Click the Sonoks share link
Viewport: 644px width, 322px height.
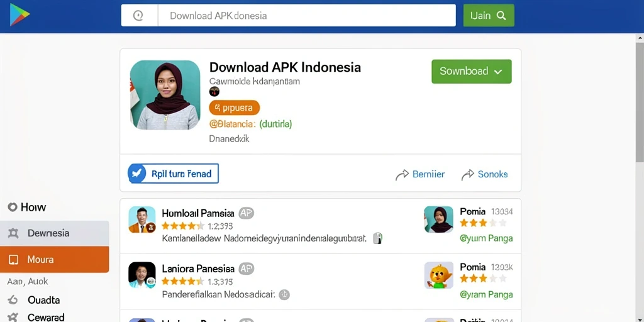493,174
